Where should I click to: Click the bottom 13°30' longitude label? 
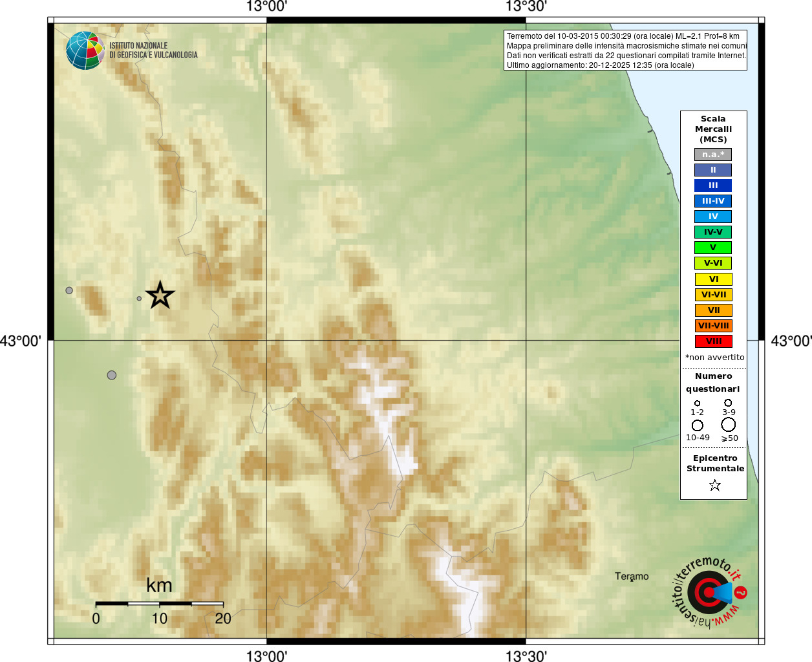(526, 656)
